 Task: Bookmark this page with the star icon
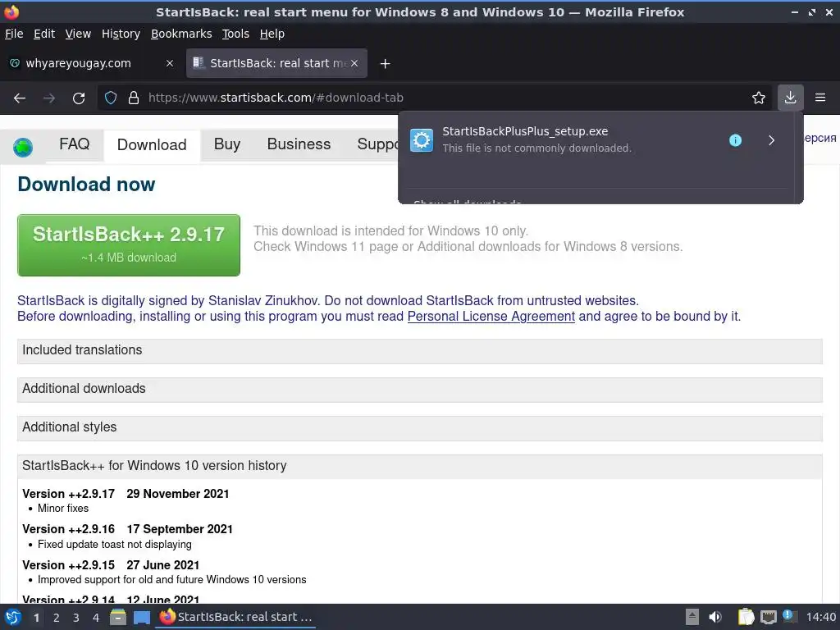[758, 98]
